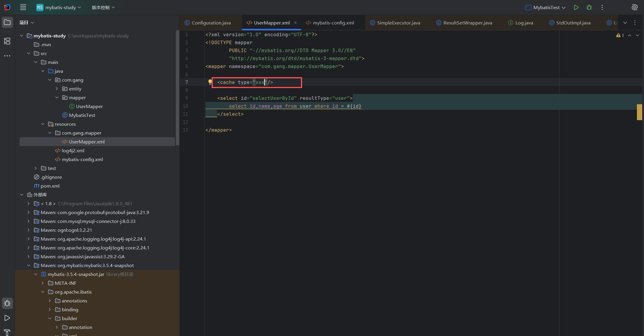Open the Build tool window hammer icon
The image size is (644, 336).
pyautogui.click(x=7, y=332)
